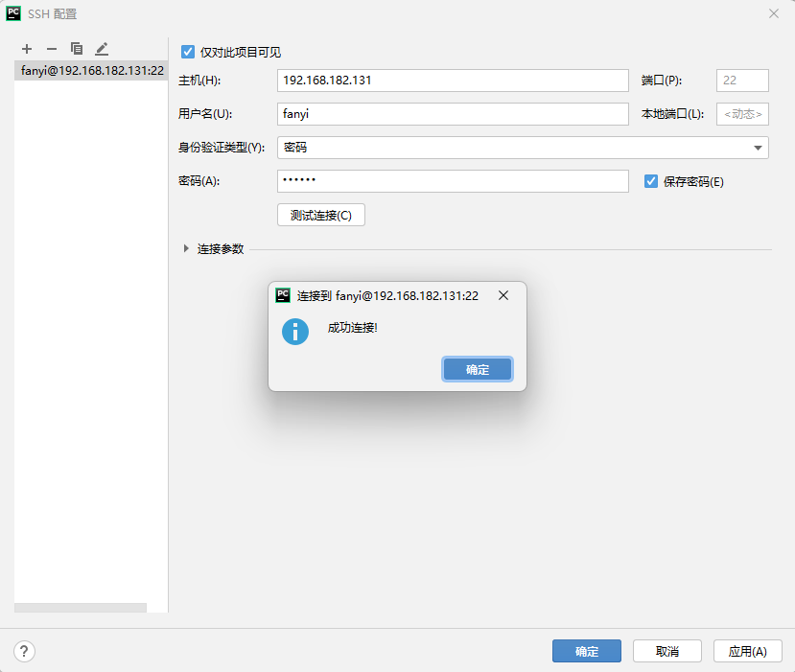Close the SSH 配置 dialog window
The height and width of the screenshot is (672, 795).
(x=774, y=13)
